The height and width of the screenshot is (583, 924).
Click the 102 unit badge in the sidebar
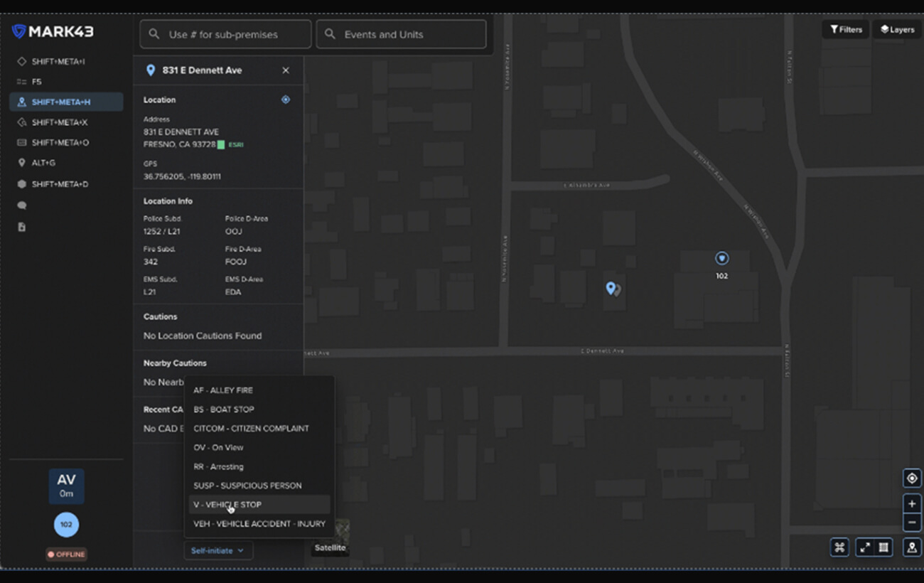pyautogui.click(x=66, y=525)
